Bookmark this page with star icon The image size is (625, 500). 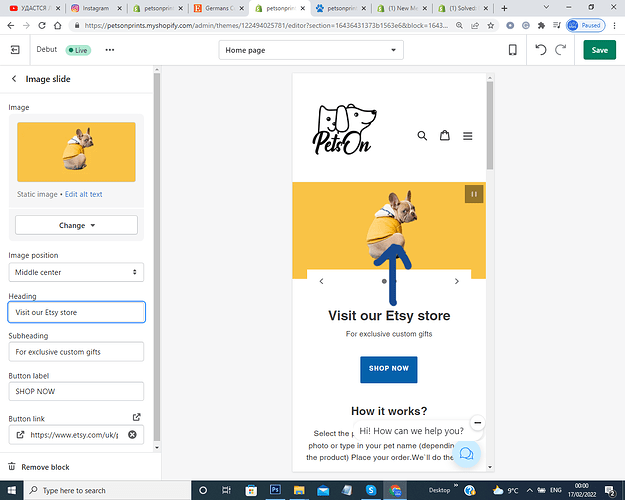pos(491,26)
